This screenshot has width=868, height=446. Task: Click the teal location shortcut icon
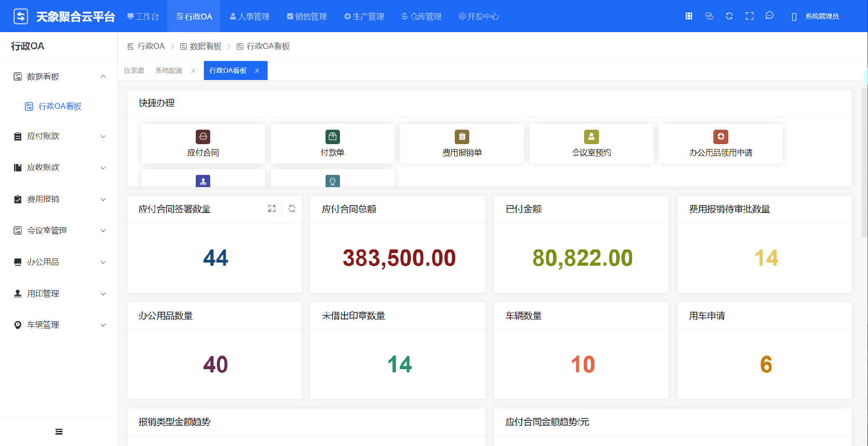click(333, 181)
